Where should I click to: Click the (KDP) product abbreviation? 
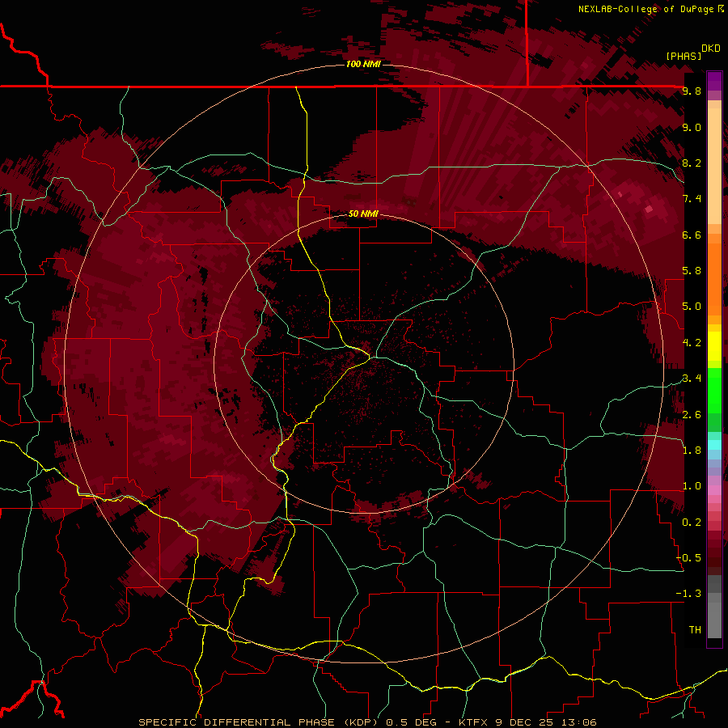pyautogui.click(x=362, y=722)
